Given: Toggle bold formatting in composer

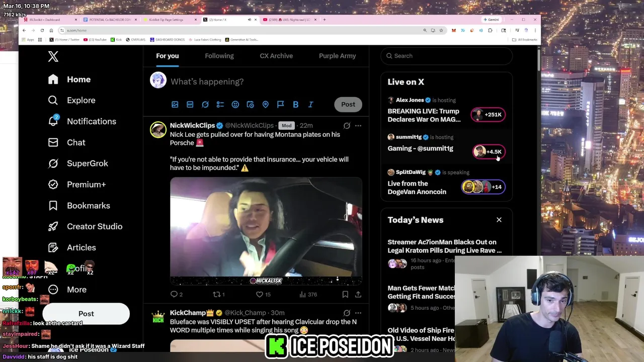Looking at the screenshot, I should (295, 104).
